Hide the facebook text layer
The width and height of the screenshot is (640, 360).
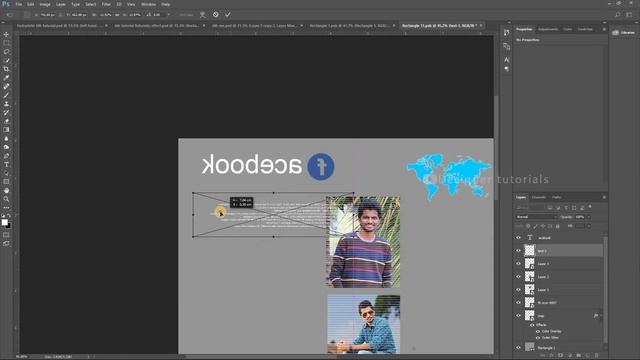pyautogui.click(x=518, y=238)
